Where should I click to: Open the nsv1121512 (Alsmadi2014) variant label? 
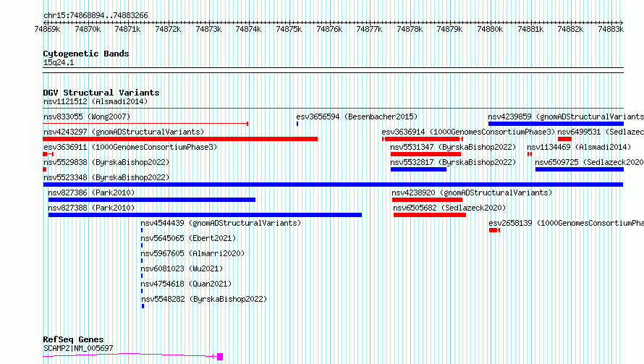96,101
